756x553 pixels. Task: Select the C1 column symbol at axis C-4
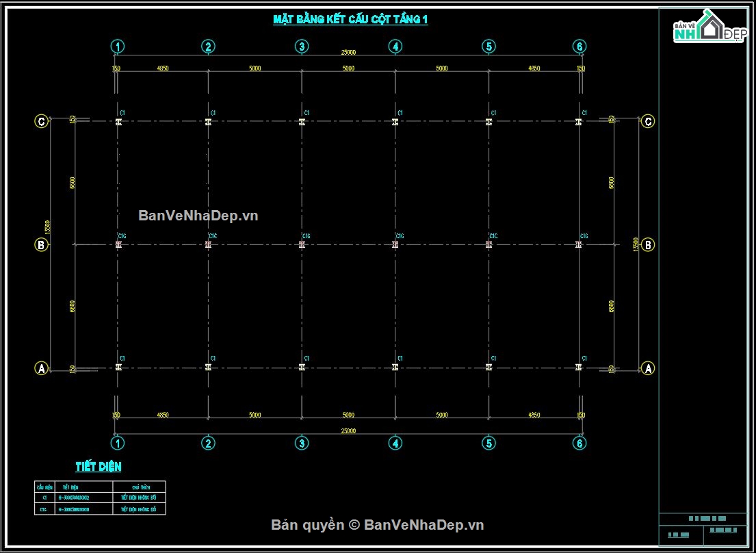[395, 122]
